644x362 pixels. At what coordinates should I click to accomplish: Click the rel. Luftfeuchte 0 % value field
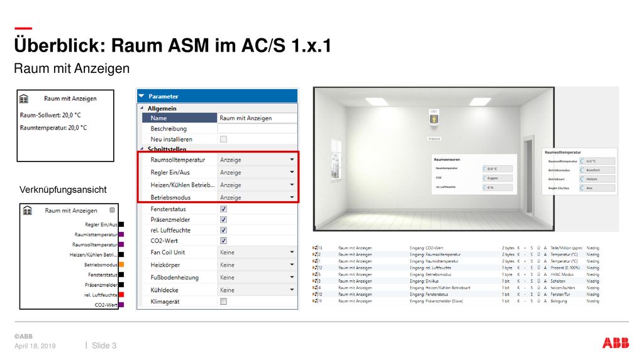[x=497, y=187]
